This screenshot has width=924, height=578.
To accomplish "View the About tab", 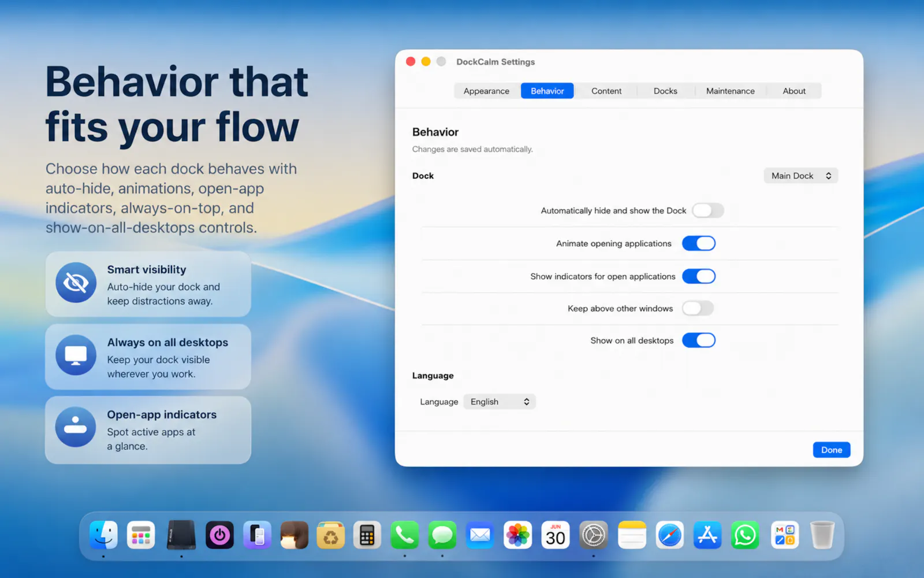I will [794, 91].
